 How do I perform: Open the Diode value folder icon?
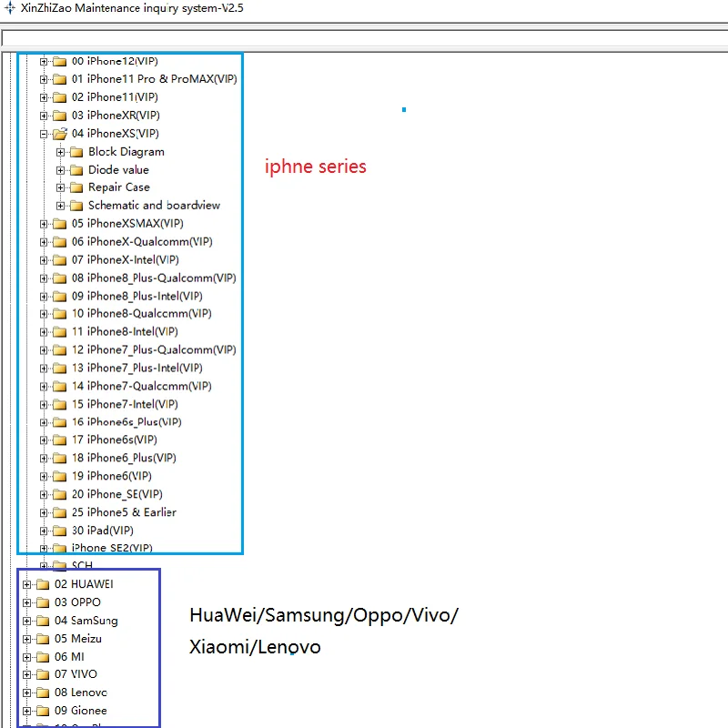tap(76, 169)
